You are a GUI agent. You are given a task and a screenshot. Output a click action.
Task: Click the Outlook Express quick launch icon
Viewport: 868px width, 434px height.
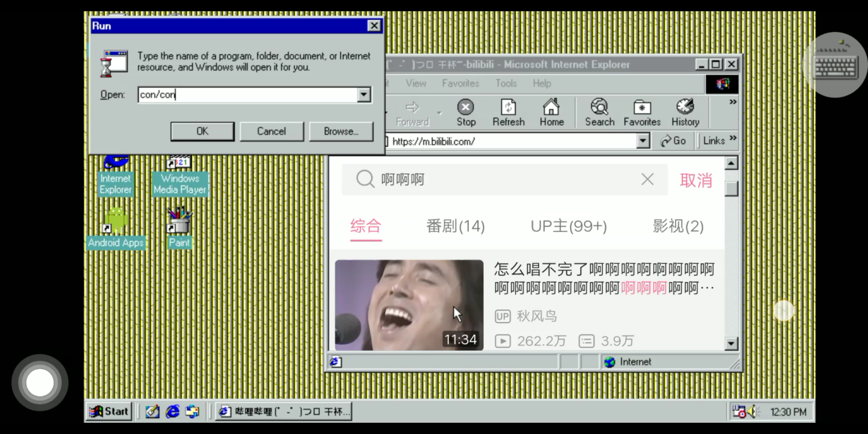click(x=192, y=411)
